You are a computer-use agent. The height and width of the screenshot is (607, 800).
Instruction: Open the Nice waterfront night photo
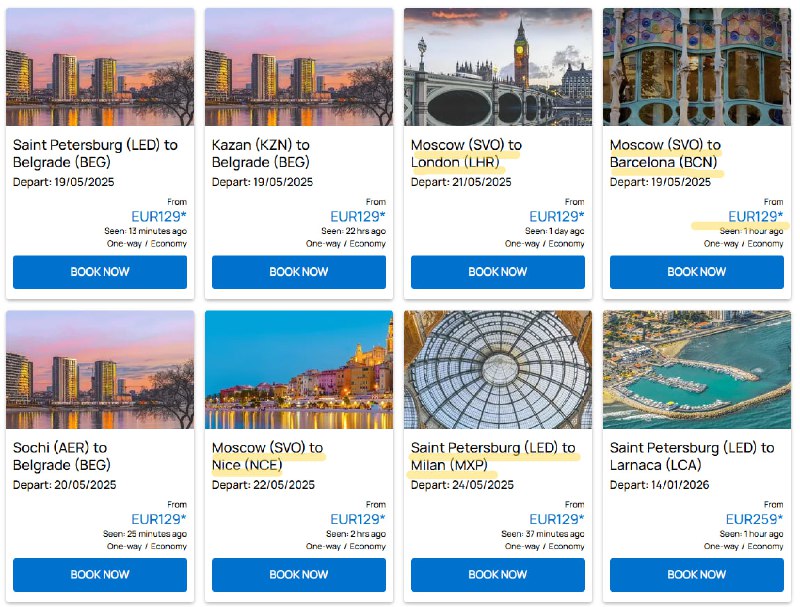pos(299,370)
